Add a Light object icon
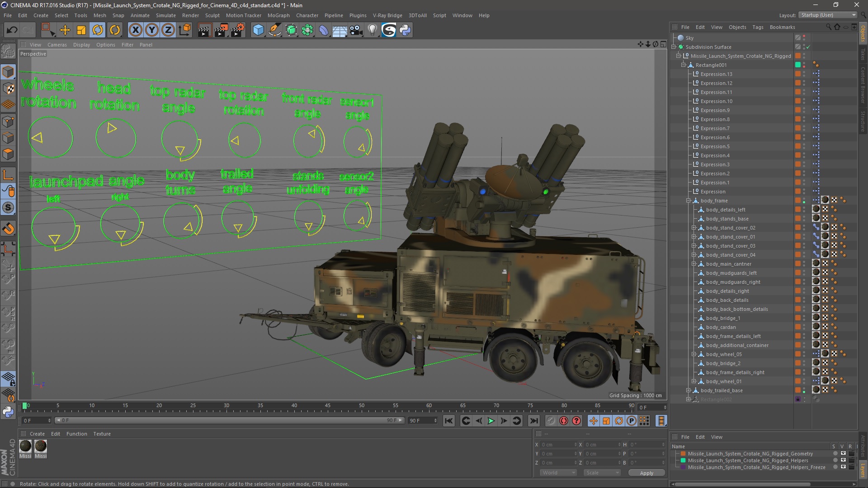 click(x=373, y=30)
